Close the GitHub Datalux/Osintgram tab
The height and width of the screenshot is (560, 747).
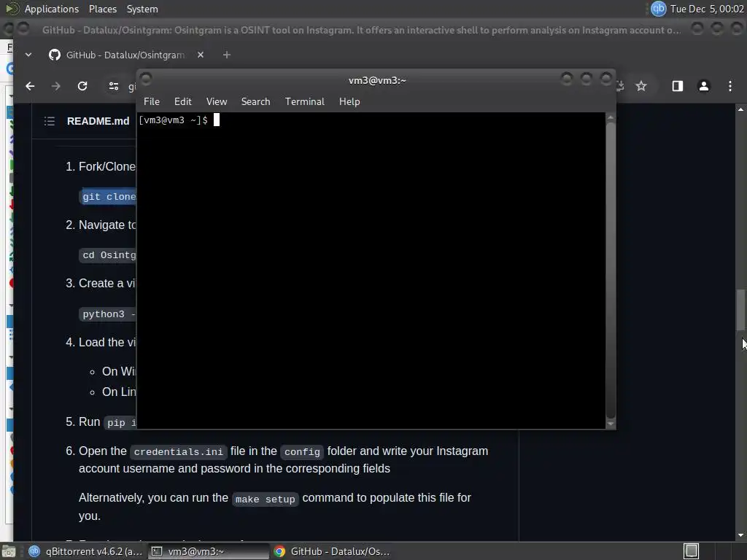coord(201,55)
